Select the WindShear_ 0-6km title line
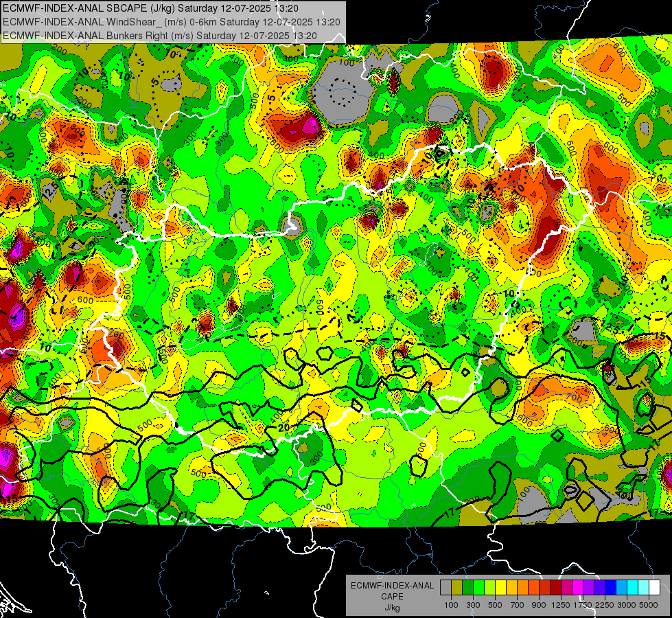Viewport: 672px width, 618px height. [x=171, y=22]
